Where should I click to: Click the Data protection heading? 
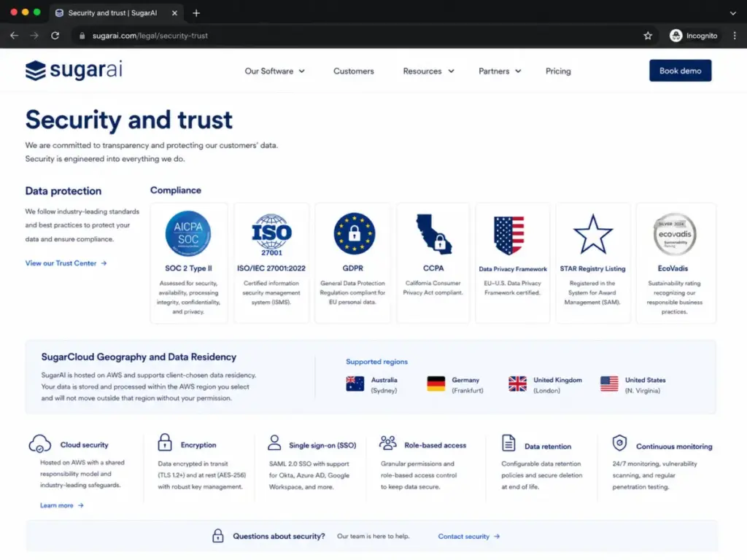click(63, 191)
